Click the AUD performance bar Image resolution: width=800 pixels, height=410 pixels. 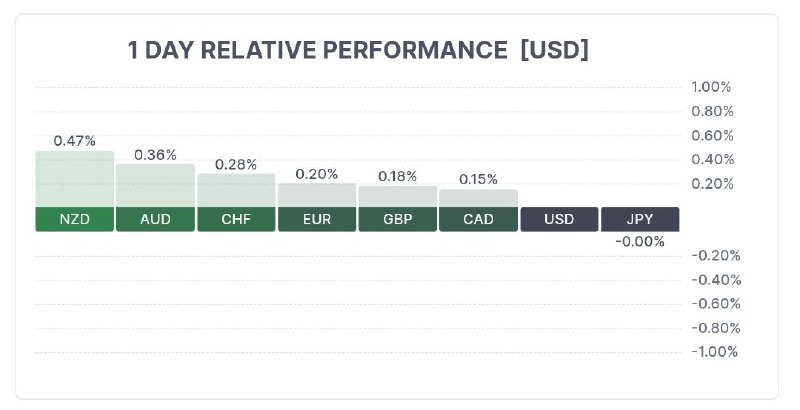[155, 186]
